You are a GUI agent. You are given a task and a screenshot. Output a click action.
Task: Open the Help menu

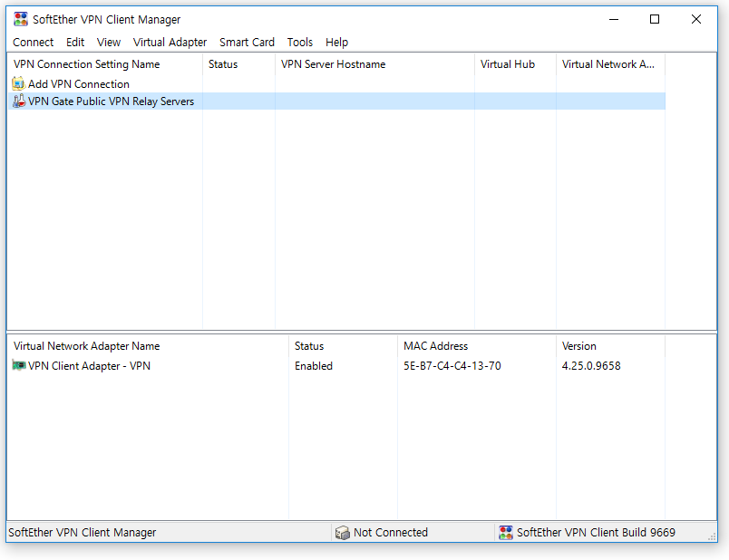336,43
